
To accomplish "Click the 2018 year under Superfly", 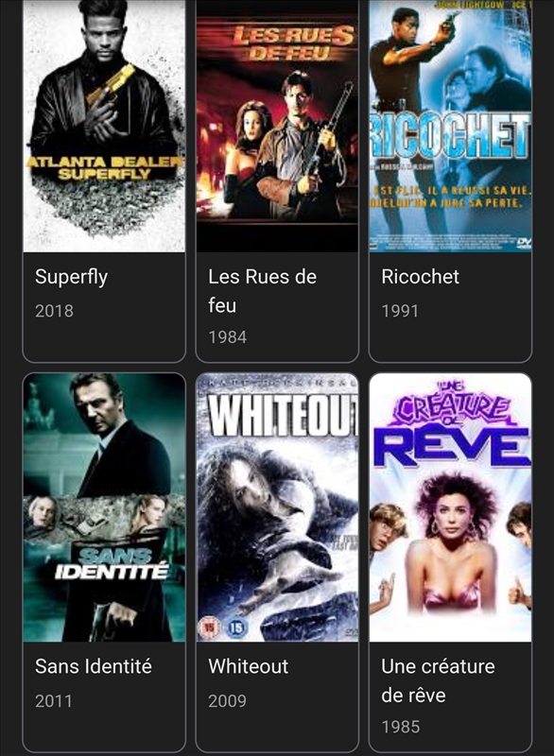I will point(54,311).
